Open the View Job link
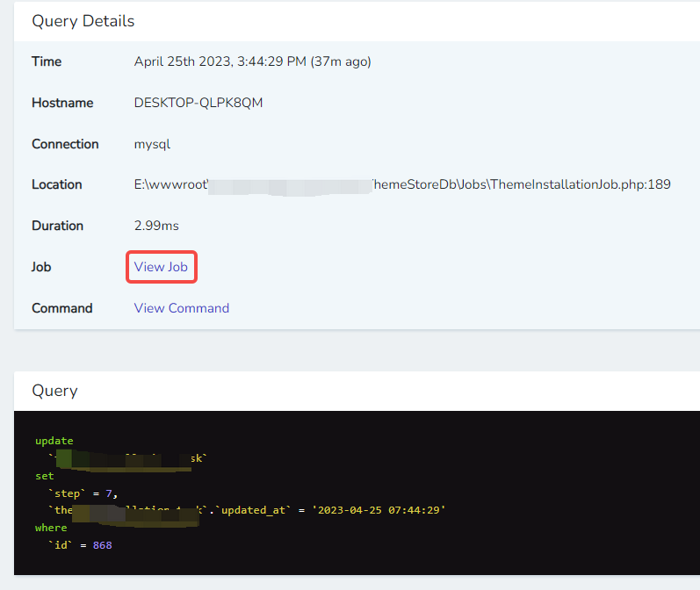700x590 pixels. pos(161,267)
